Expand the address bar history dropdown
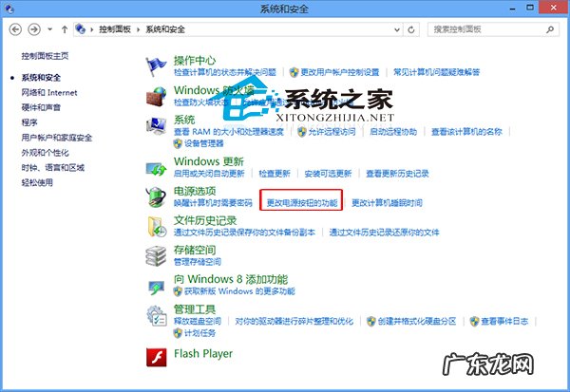Viewport: 570px width, 392px height. point(397,29)
